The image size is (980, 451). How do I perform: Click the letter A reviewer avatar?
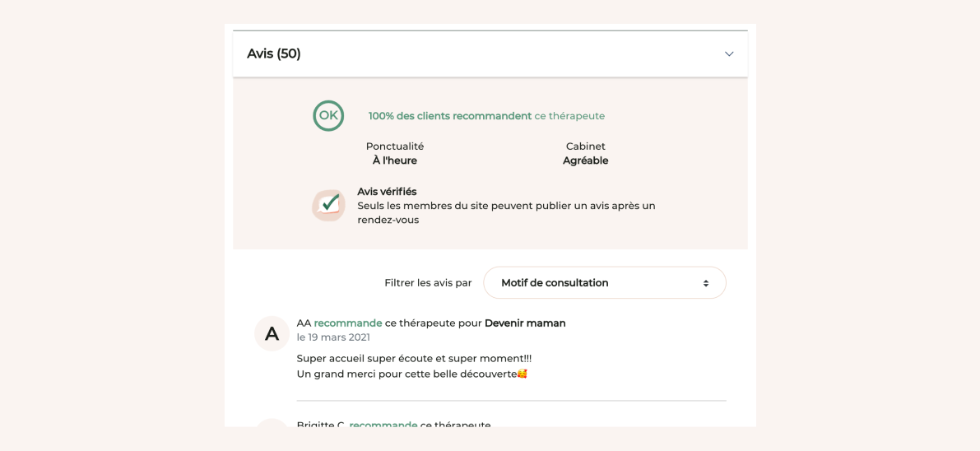[272, 333]
